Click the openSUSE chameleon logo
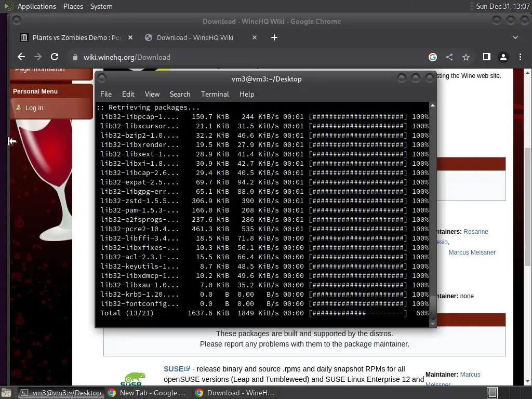 tap(135, 379)
